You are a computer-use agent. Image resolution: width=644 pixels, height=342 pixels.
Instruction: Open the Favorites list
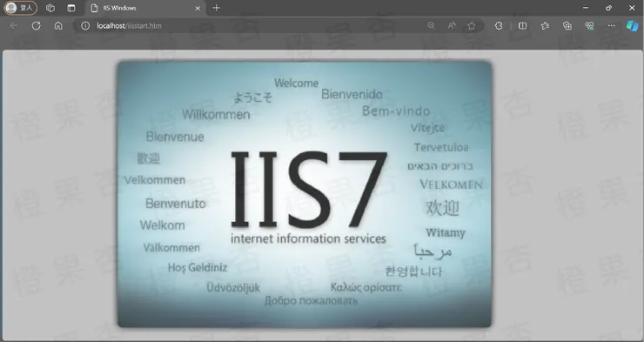[x=545, y=26]
